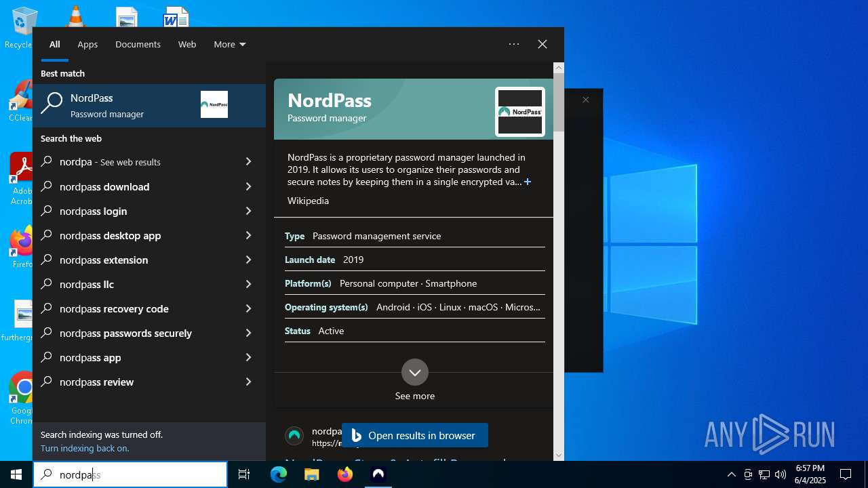Viewport: 868px width, 488px height.
Task: Expand the NordPass description with plus icon
Action: [x=528, y=182]
